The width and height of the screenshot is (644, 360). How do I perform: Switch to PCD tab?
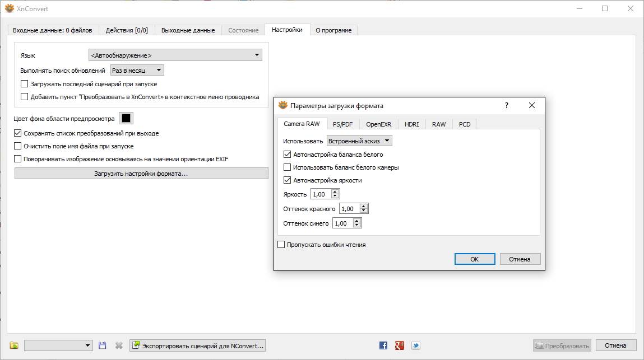pyautogui.click(x=465, y=124)
